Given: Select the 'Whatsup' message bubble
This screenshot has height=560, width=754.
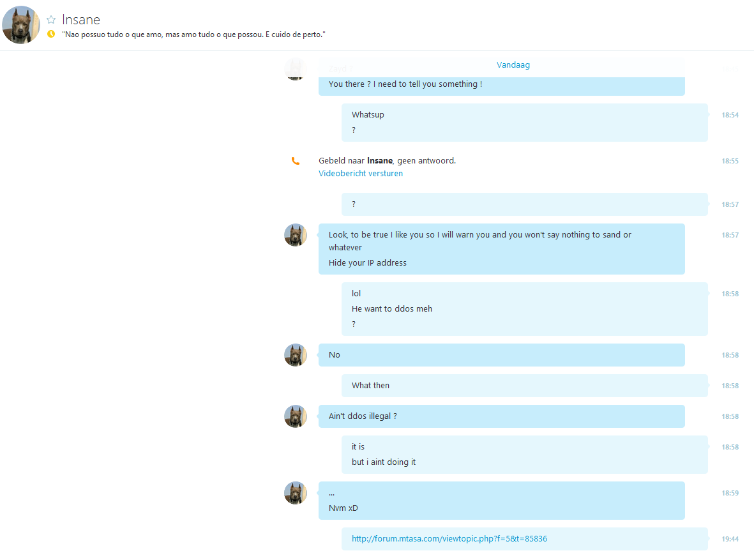Looking at the screenshot, I should point(525,123).
